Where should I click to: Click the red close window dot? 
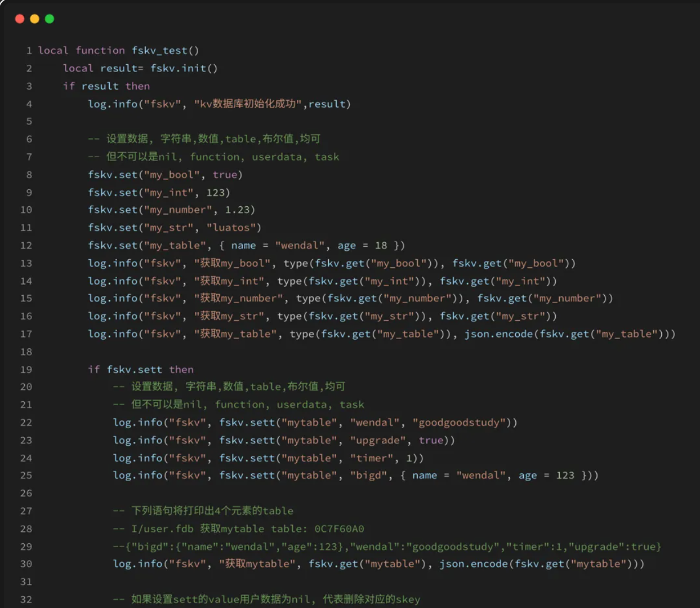click(x=20, y=19)
